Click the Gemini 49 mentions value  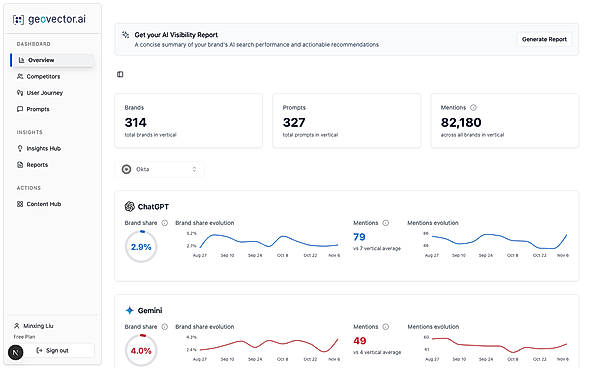click(x=359, y=341)
